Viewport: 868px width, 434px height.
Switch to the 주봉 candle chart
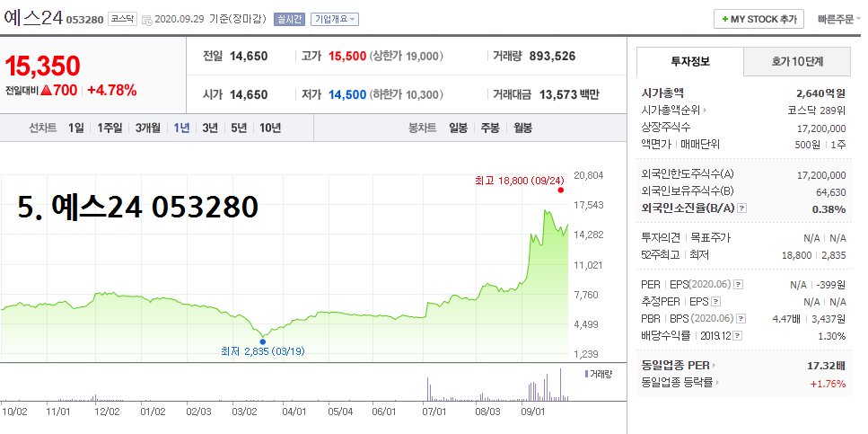[x=490, y=128]
